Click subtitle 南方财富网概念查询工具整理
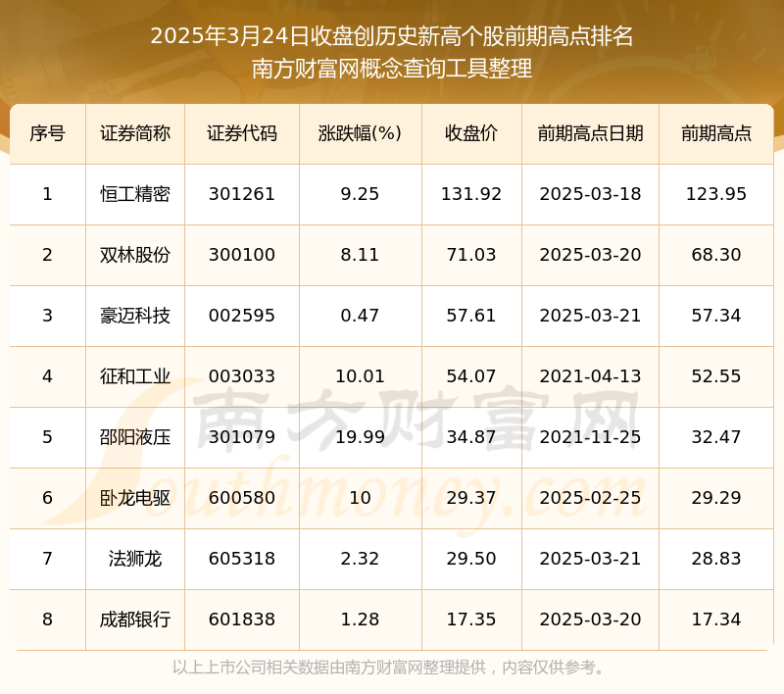This screenshot has width=784, height=694. [392, 69]
